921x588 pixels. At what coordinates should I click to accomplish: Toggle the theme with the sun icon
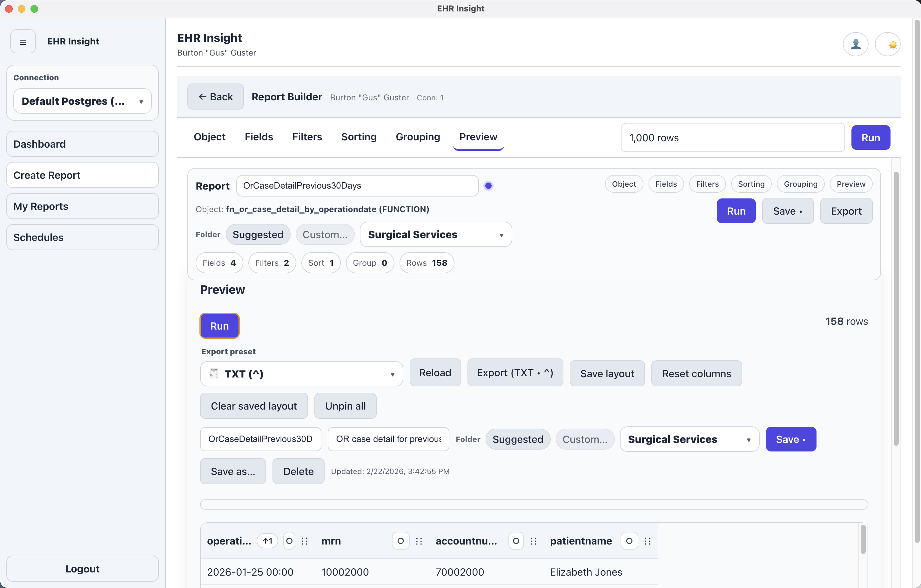(x=889, y=44)
